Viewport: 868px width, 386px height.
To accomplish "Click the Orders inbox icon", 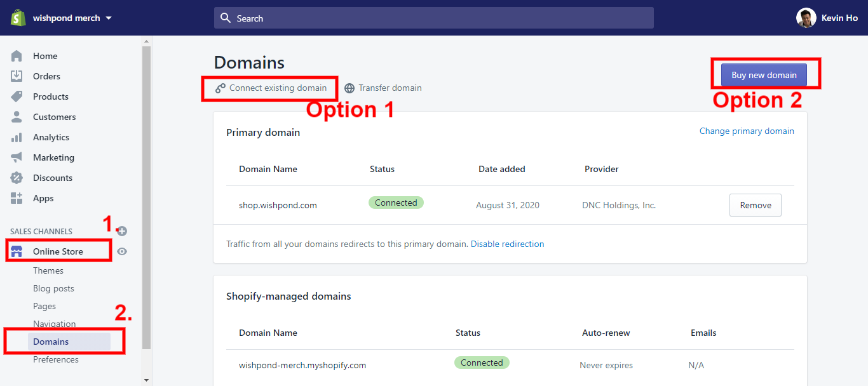I will [17, 76].
